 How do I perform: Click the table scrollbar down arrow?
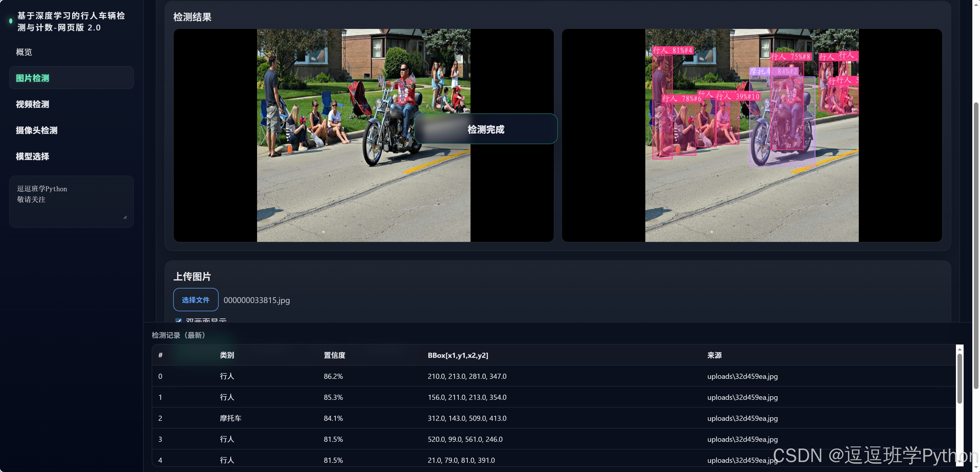coord(959,461)
